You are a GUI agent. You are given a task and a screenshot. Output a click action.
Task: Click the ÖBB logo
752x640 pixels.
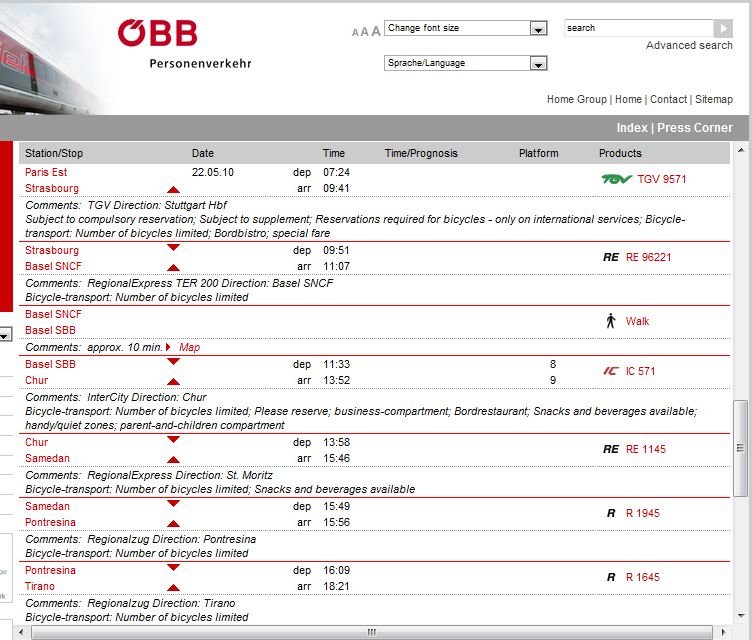coord(157,33)
